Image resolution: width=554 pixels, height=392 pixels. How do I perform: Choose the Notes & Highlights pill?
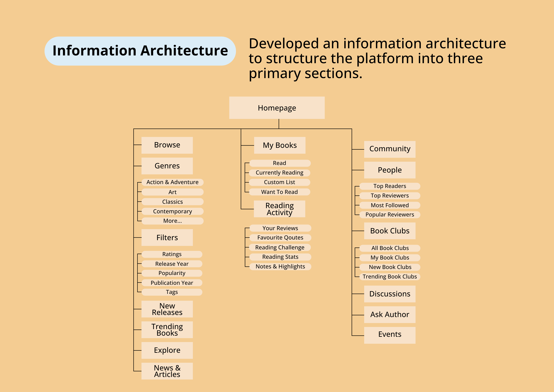[280, 267]
